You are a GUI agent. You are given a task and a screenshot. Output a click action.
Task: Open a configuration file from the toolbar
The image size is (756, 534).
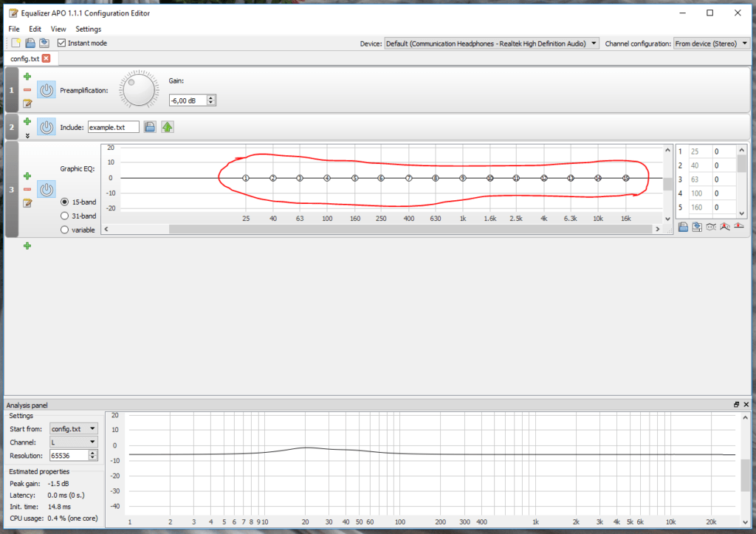click(x=30, y=43)
